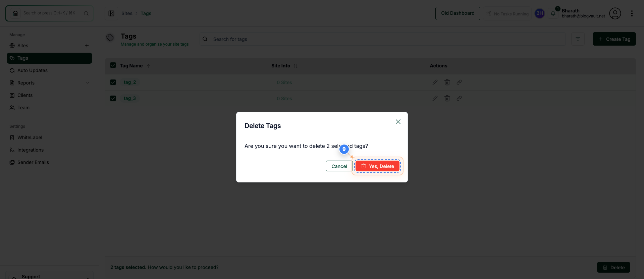Screen dimensions: 644x279
Task: Click the home logo in search bar
Action: click(x=15, y=13)
